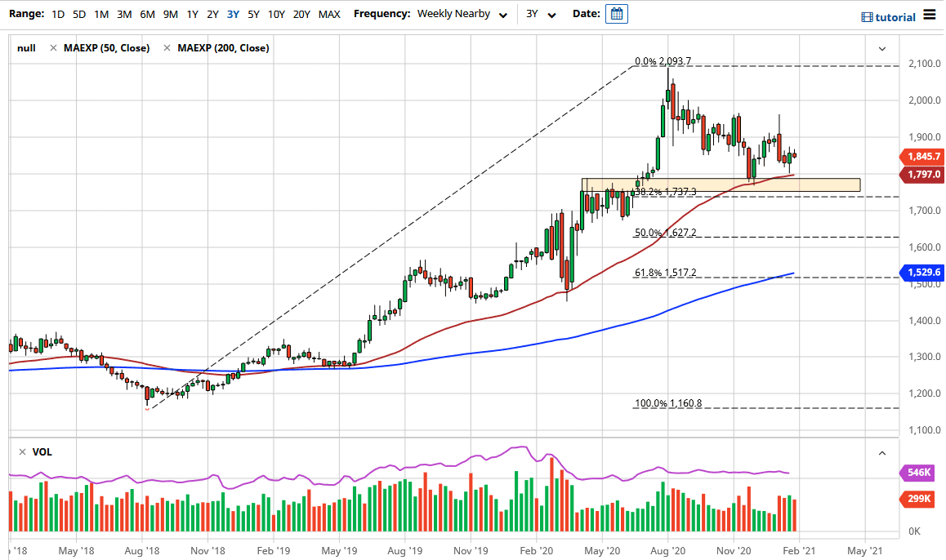This screenshot has width=946, height=560.
Task: Click the MAEXP (50, Close) label
Action: click(107, 47)
